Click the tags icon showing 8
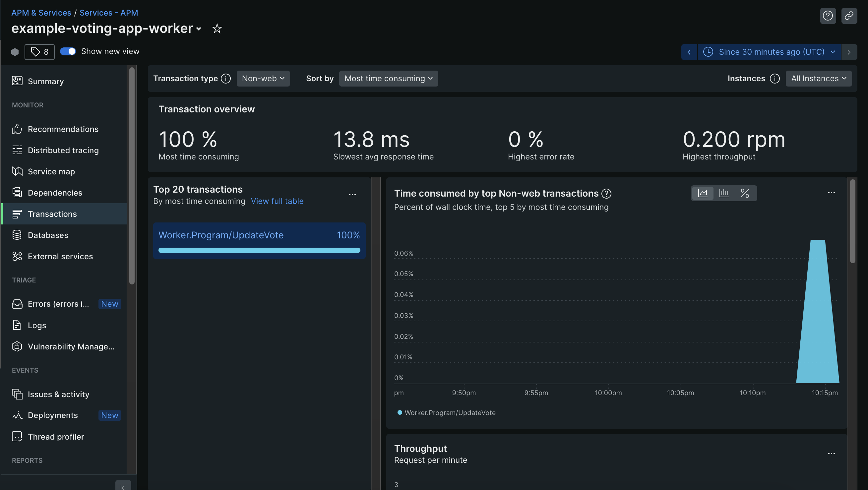This screenshot has width=868, height=490. 39,52
